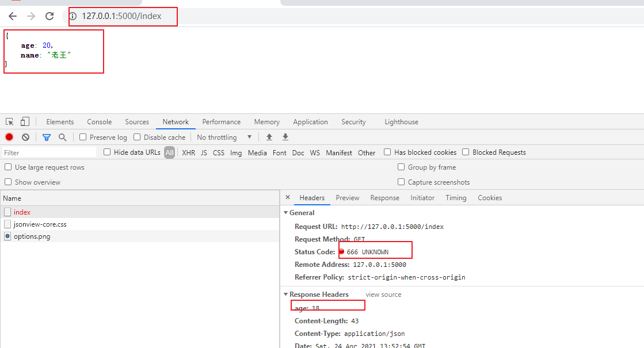Collapse the General section
Image resolution: width=644 pixels, height=348 pixels.
(286, 213)
